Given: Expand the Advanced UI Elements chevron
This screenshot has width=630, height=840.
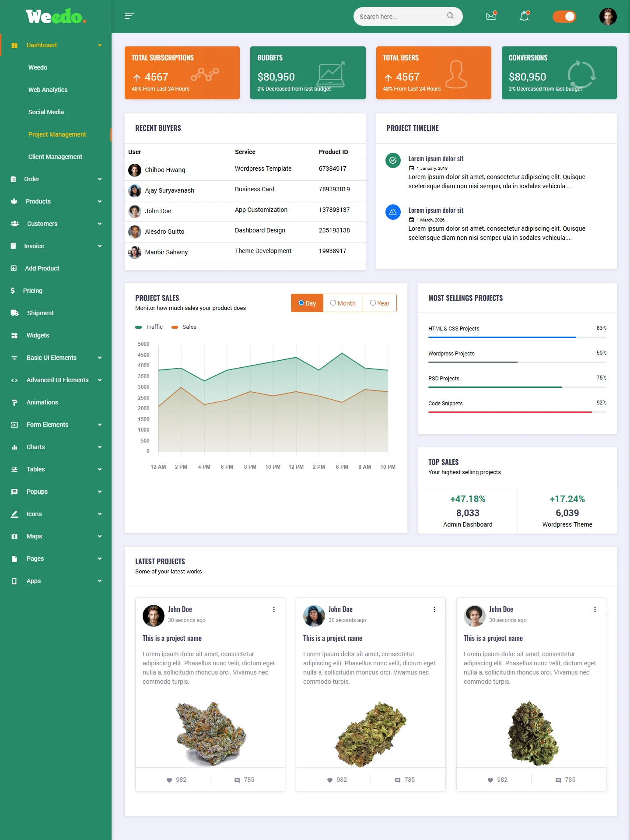Looking at the screenshot, I should (100, 380).
